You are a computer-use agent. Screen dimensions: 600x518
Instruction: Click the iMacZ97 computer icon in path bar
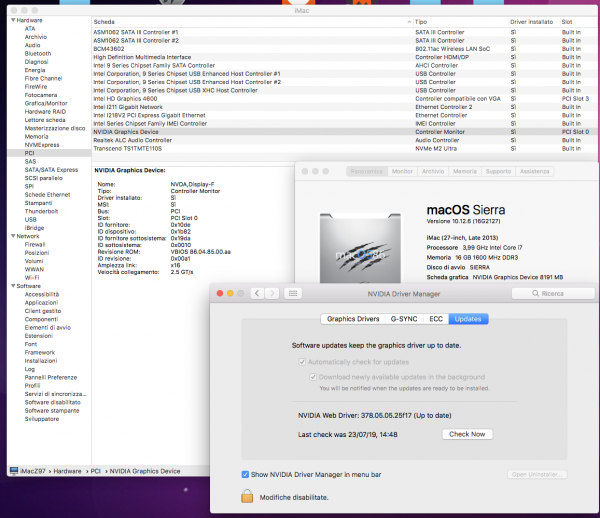coord(14,471)
